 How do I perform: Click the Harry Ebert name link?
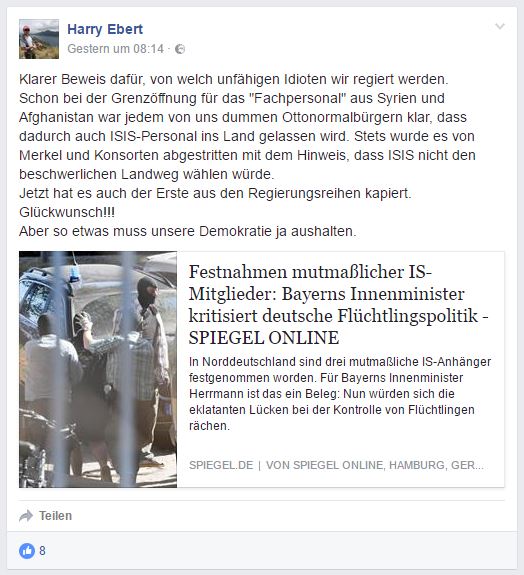(x=105, y=29)
